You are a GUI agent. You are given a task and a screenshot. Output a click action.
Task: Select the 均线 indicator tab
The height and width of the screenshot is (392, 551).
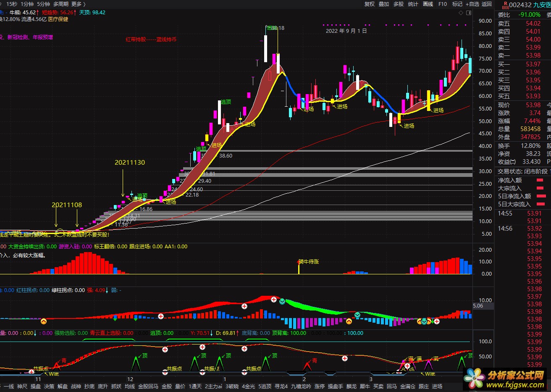[x=130, y=387]
